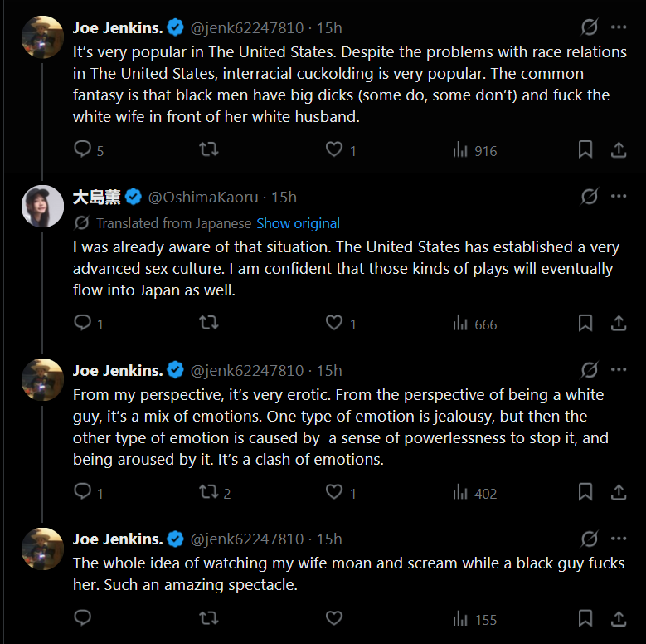This screenshot has width=646, height=644.
Task: Open the more options menu on the OshimaKaoru tweet
Action: pos(619,197)
